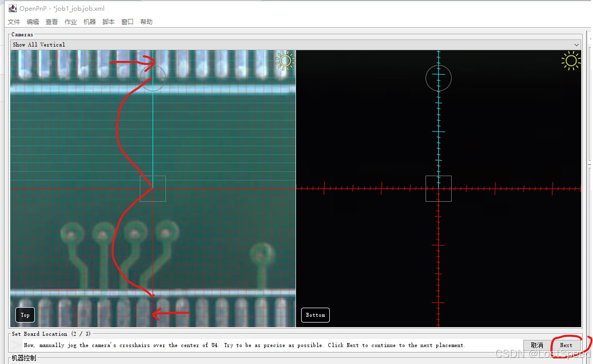Open the 脚本 menu
Screen dimensions: 593x364
click(x=109, y=22)
